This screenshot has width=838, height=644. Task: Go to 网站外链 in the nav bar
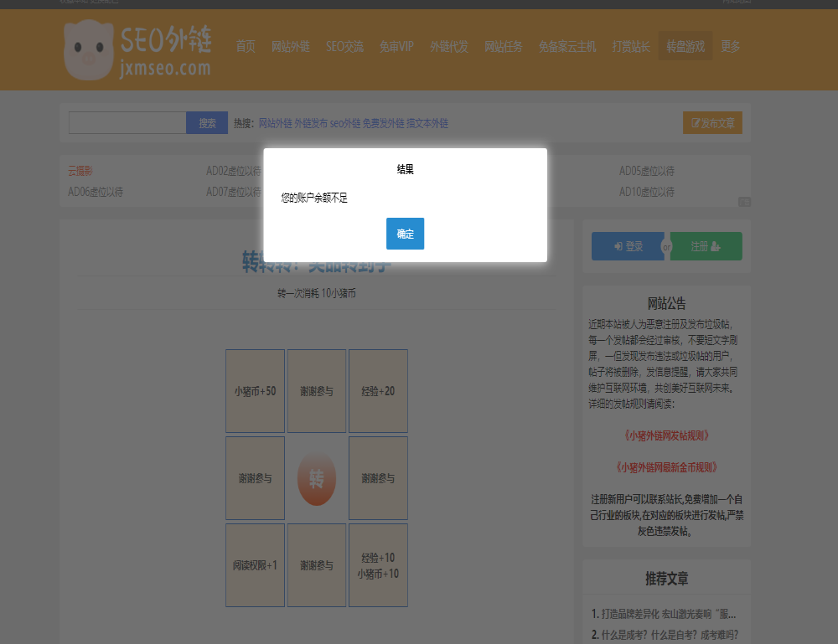click(291, 46)
